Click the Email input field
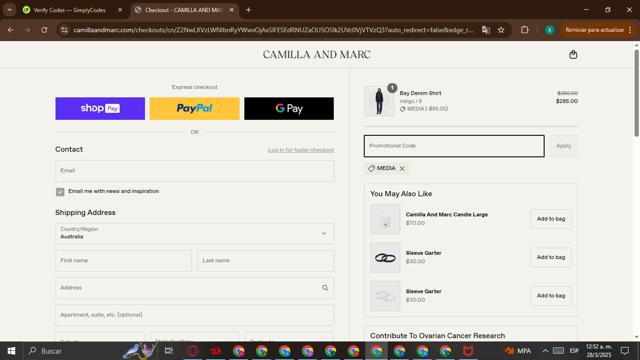Screen dimensions: 640x360 [195, 171]
